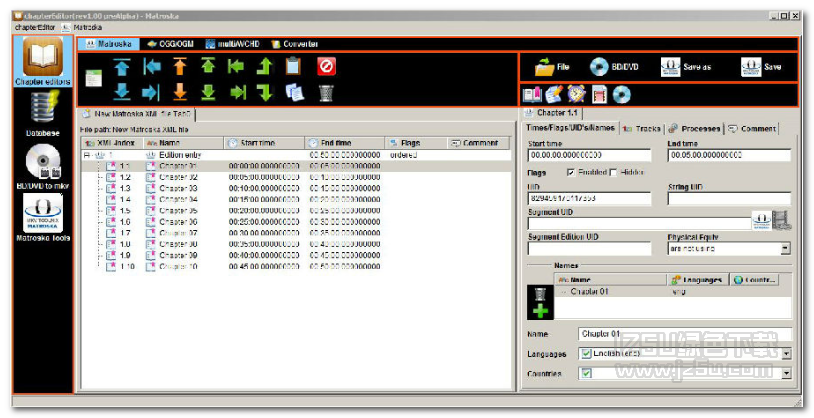Click the green bent down arrow
The width and height of the screenshot is (814, 418).
[x=265, y=92]
